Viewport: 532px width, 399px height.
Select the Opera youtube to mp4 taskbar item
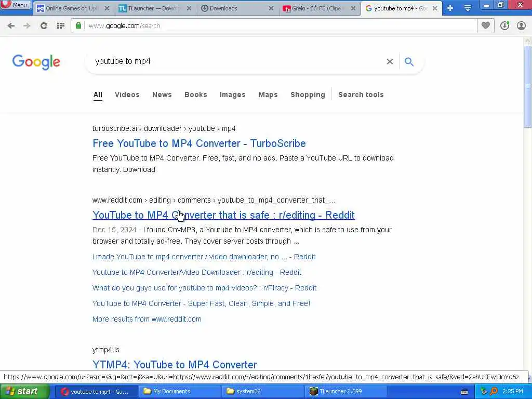[x=96, y=392]
